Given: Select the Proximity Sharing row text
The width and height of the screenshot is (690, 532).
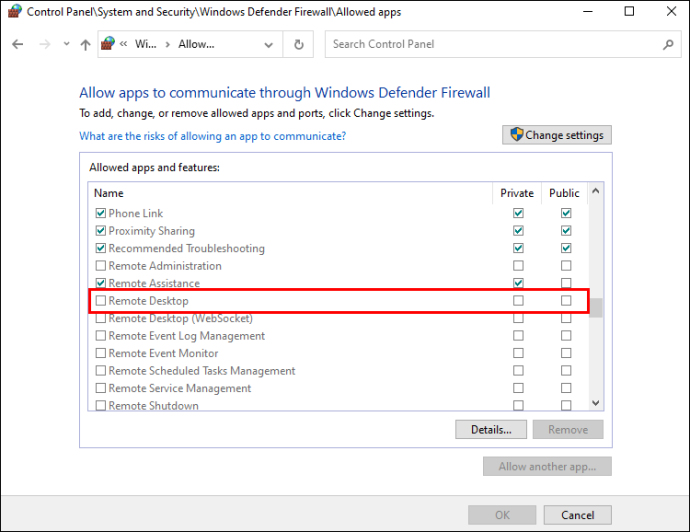Looking at the screenshot, I should coord(151,231).
